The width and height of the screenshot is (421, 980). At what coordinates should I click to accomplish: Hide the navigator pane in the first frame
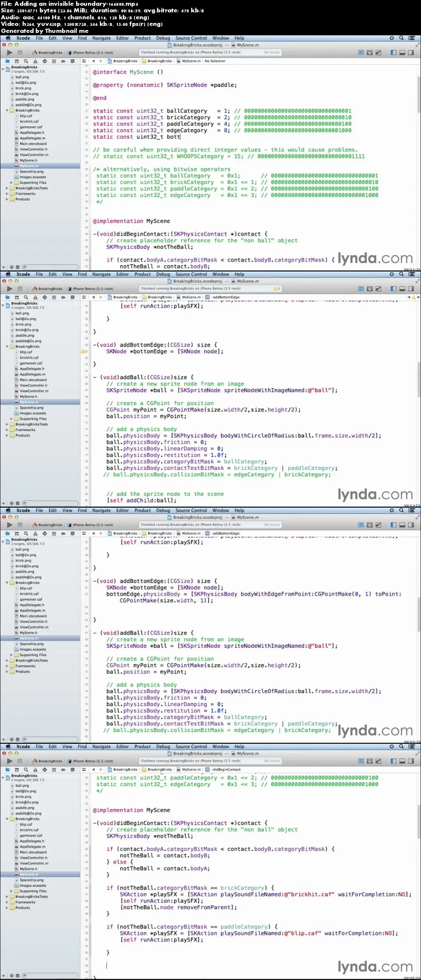pos(393,53)
